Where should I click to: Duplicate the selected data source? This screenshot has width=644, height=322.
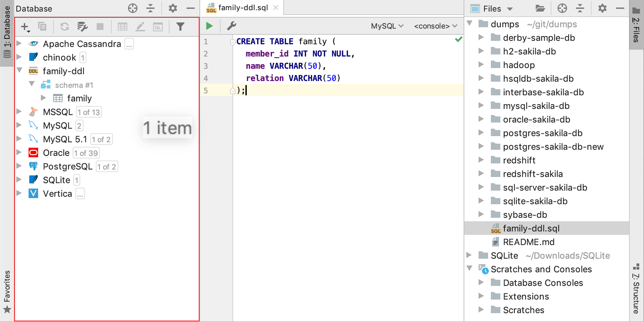tap(42, 26)
